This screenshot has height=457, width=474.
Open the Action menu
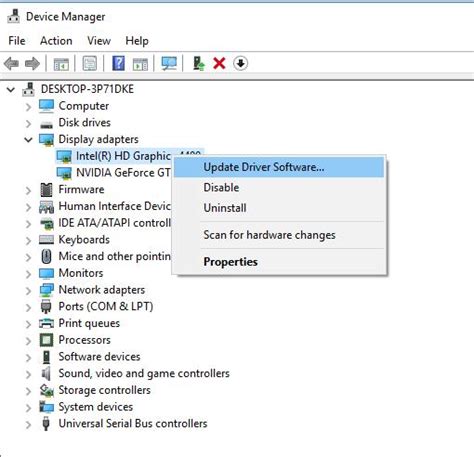[x=56, y=41]
